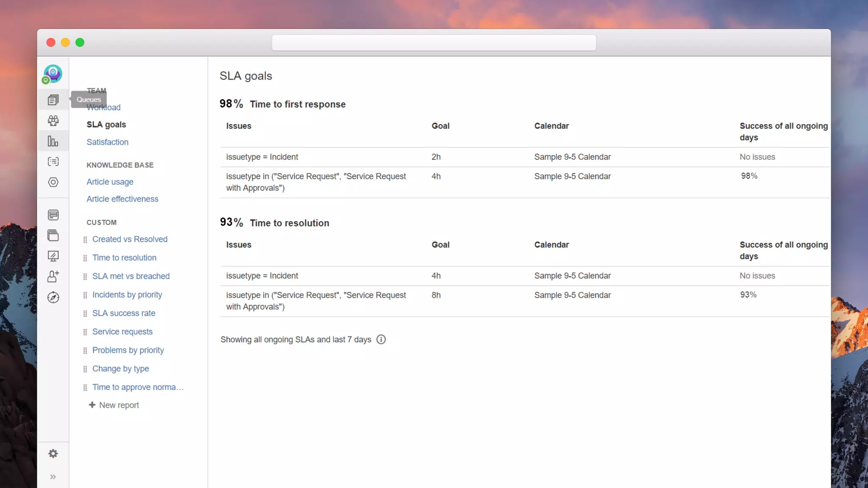This screenshot has width=868, height=488.
Task: Open the Queues sidebar icon
Action: point(53,100)
